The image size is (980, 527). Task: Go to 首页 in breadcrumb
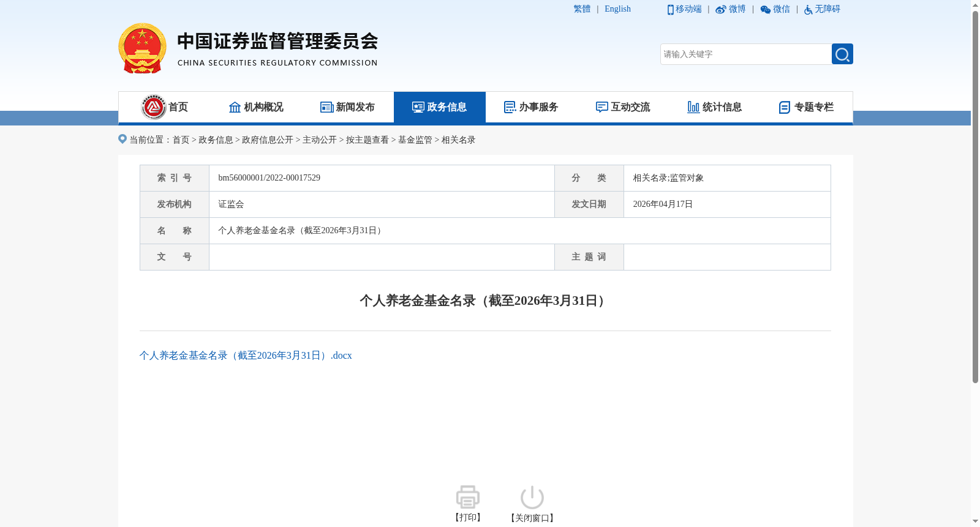coord(181,140)
